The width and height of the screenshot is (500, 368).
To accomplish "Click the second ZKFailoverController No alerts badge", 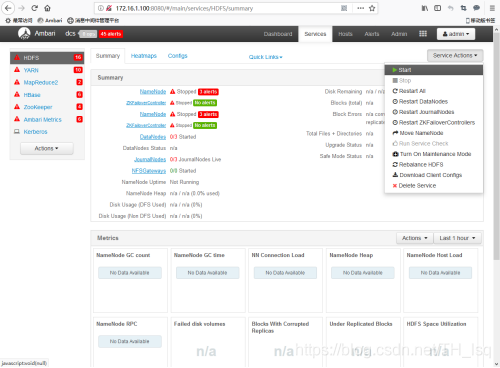I will (x=205, y=125).
